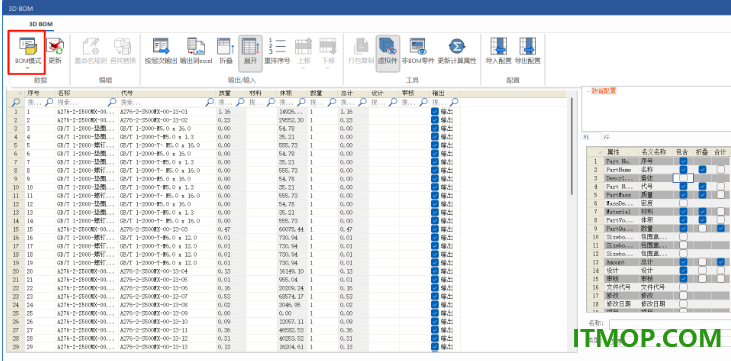
Task: Uncheck 输出 checkbox in row 29
Action: [435, 347]
